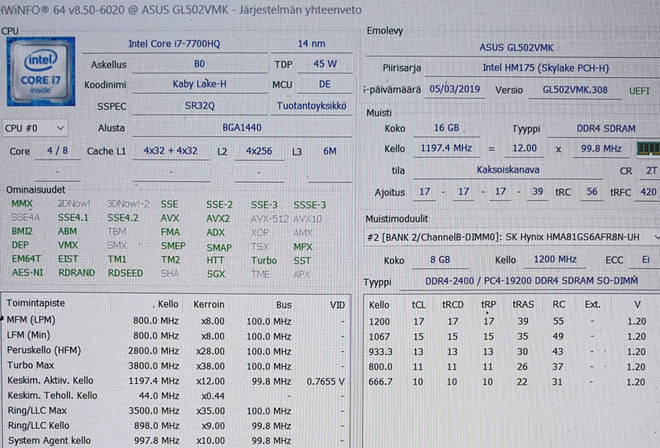The image size is (660, 448).
Task: Select the Intel Core i7-7700HQ name field
Action: [x=174, y=44]
